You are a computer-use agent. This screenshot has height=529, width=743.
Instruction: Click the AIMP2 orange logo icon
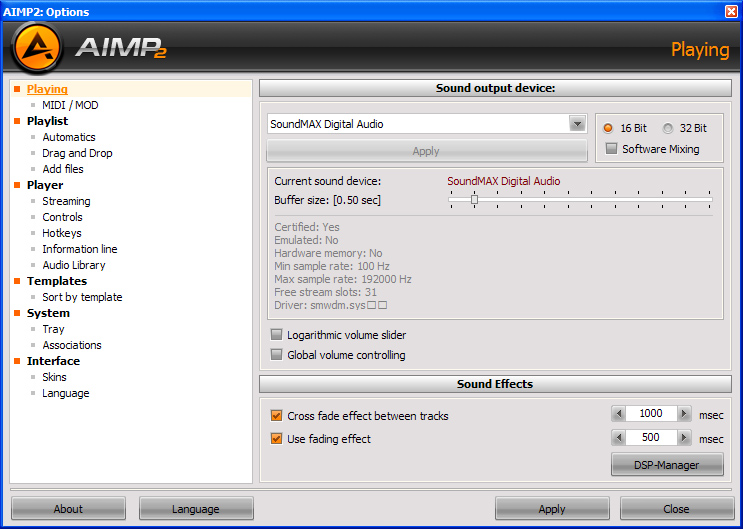pos(37,48)
